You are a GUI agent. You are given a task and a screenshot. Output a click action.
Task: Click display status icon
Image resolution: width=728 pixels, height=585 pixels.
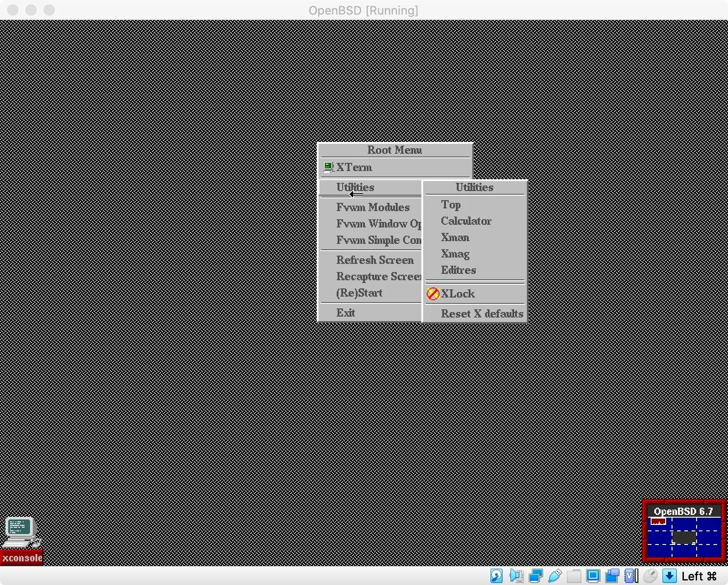pos(593,576)
